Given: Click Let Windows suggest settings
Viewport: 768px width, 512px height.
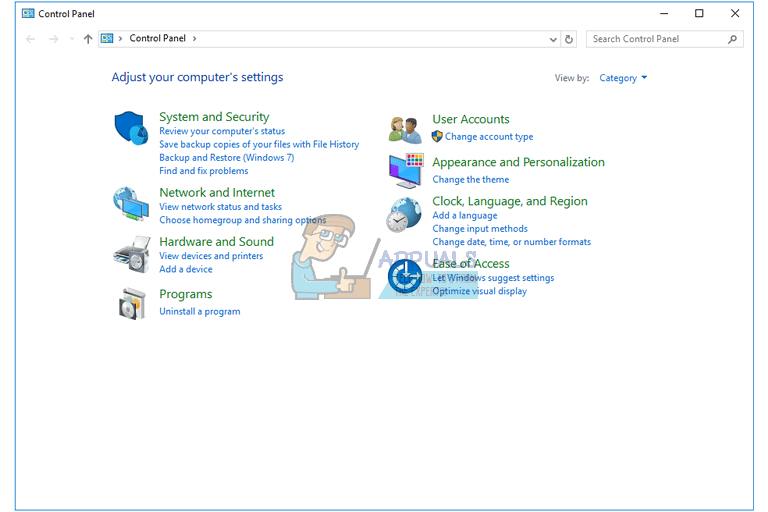Looking at the screenshot, I should click(493, 278).
